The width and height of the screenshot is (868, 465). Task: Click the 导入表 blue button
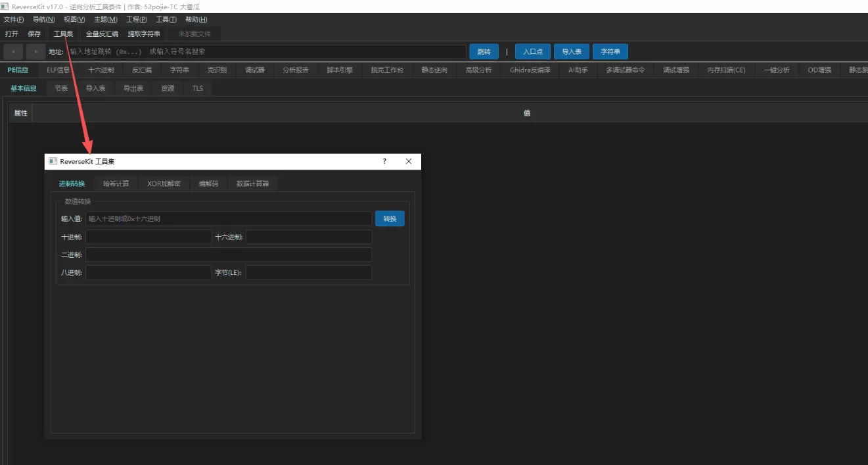[572, 51]
